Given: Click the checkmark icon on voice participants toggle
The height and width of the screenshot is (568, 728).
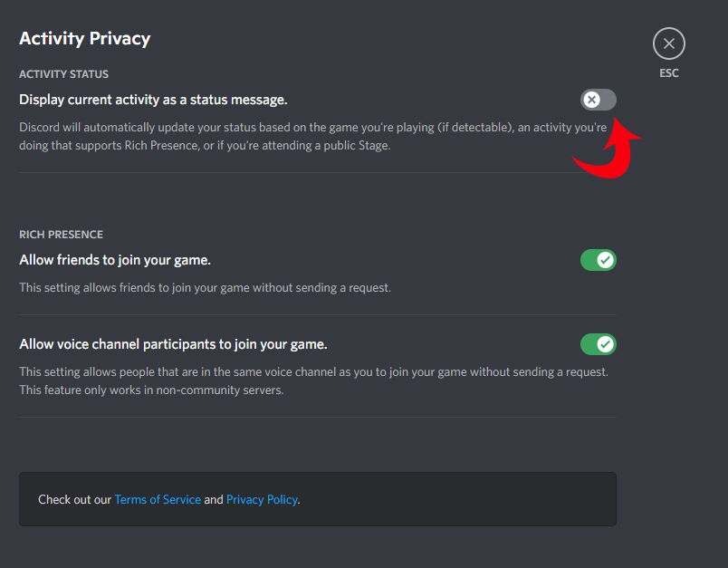Looking at the screenshot, I should [604, 344].
